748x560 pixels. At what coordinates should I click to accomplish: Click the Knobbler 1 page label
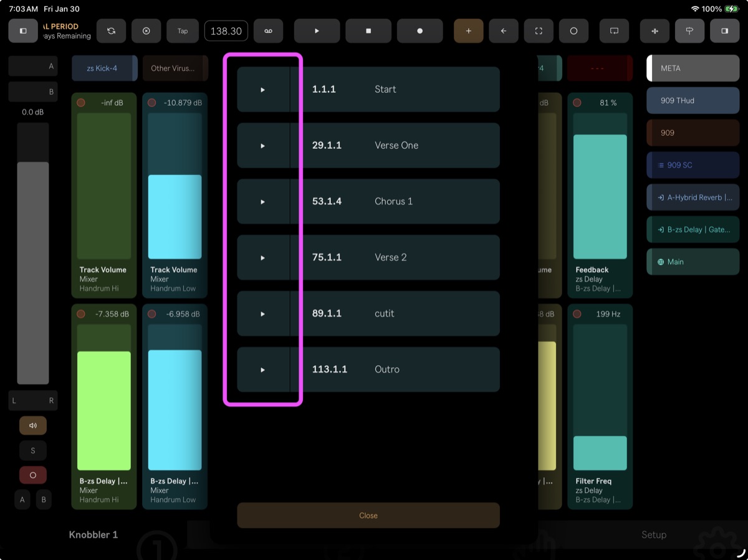pos(93,534)
